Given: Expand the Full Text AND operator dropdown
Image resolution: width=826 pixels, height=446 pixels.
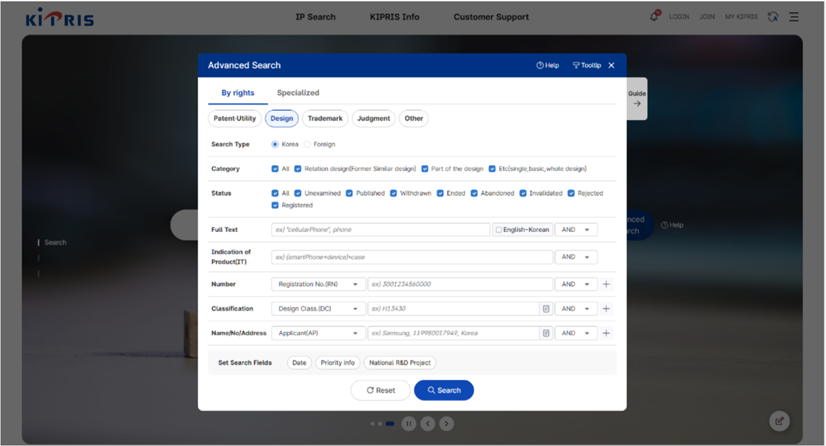Looking at the screenshot, I should tap(576, 230).
